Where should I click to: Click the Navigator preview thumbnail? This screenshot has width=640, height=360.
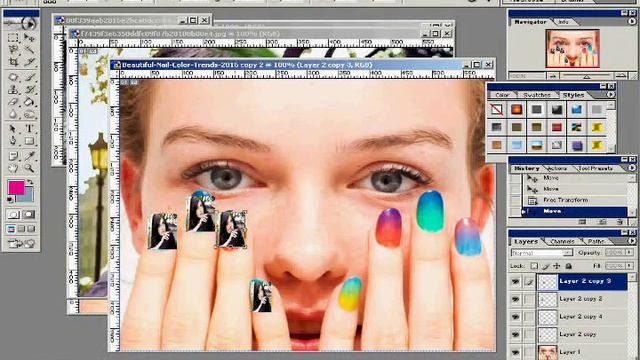pos(572,49)
